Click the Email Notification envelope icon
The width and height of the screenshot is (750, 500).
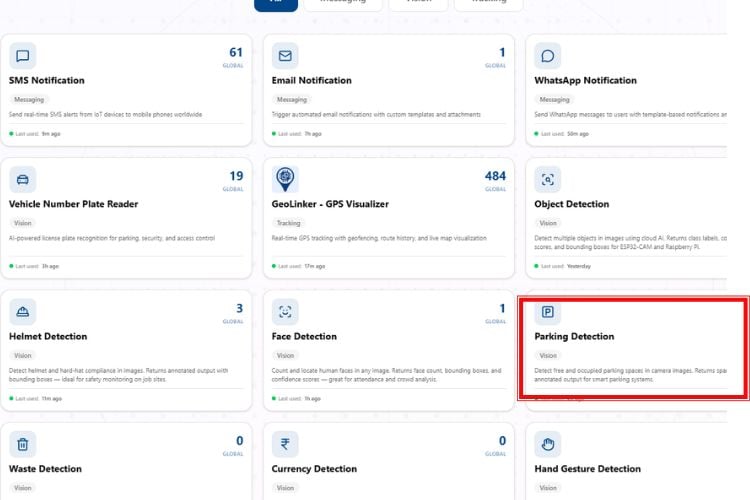pyautogui.click(x=285, y=56)
